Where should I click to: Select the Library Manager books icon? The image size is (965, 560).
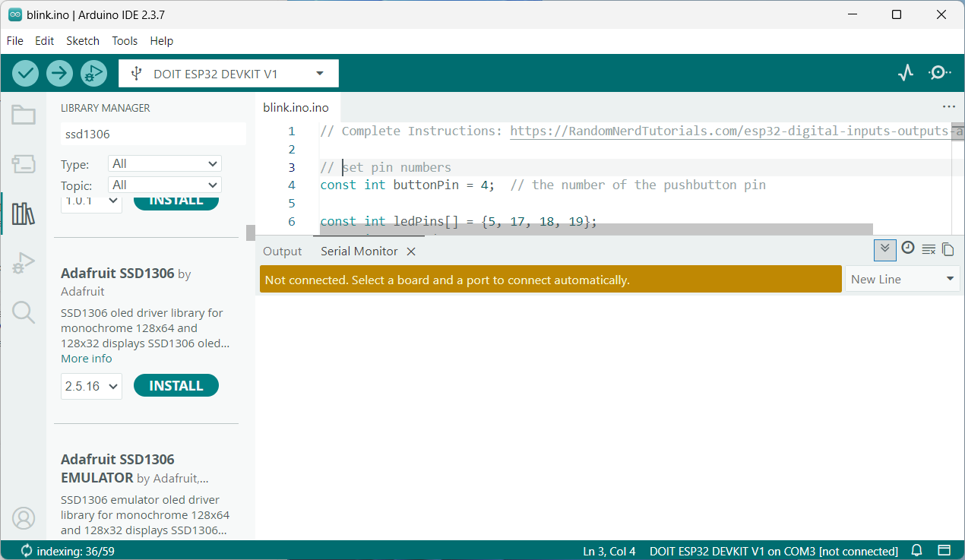[24, 214]
